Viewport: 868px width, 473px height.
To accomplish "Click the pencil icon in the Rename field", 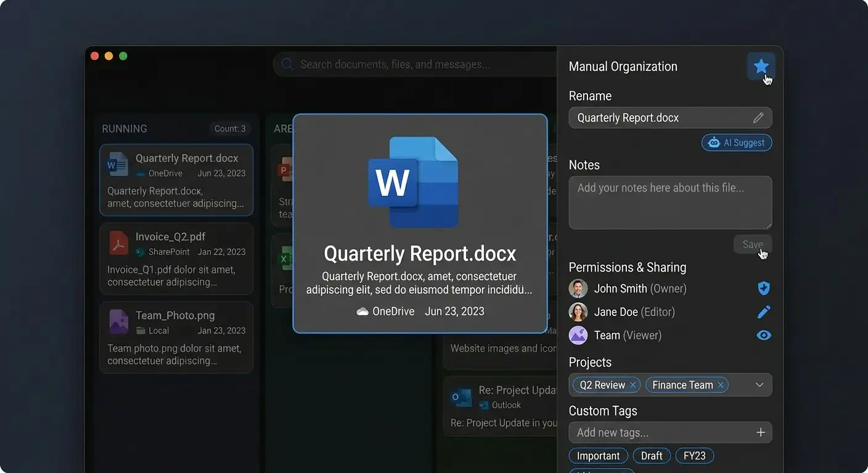I will [758, 118].
